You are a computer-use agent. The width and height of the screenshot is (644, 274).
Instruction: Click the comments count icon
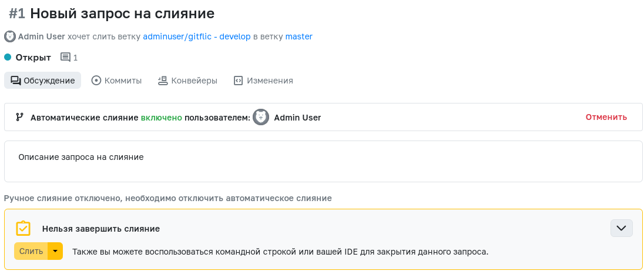tap(65, 57)
